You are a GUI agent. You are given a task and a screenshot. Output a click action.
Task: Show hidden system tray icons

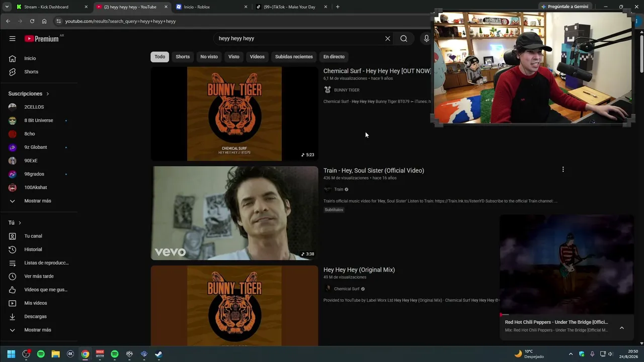[x=571, y=354]
